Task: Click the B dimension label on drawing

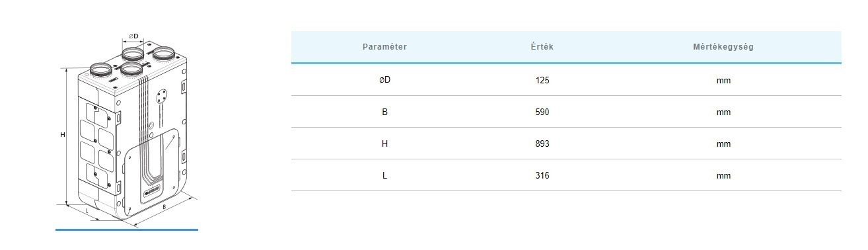Action: tap(164, 206)
